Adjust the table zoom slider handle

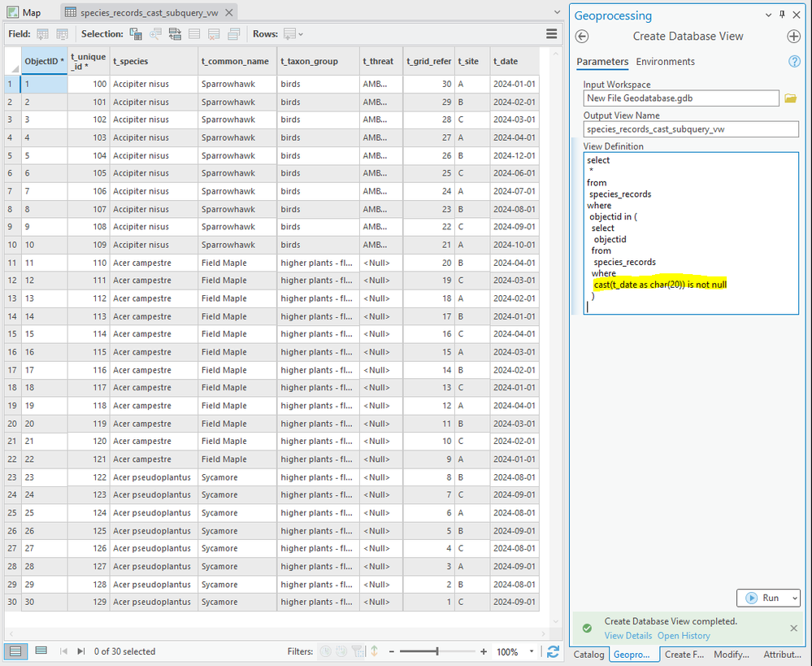437,651
